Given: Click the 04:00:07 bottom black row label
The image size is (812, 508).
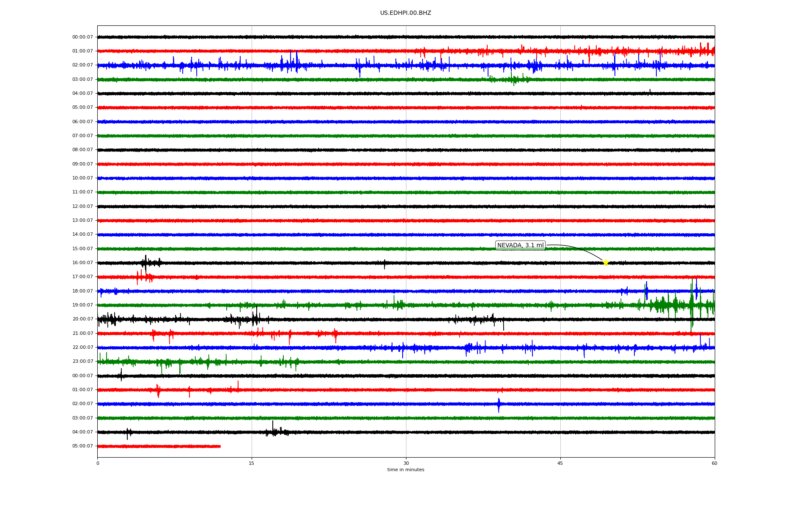Looking at the screenshot, I should (x=82, y=432).
